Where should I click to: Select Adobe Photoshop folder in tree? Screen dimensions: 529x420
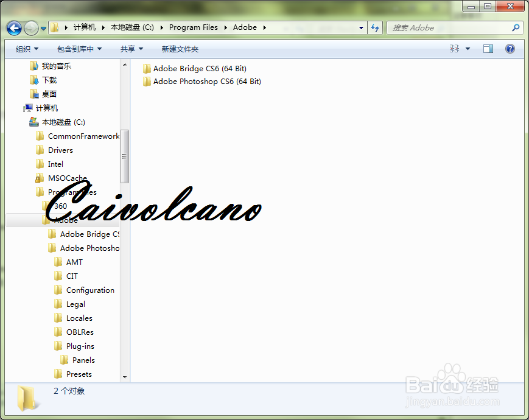pos(83,248)
